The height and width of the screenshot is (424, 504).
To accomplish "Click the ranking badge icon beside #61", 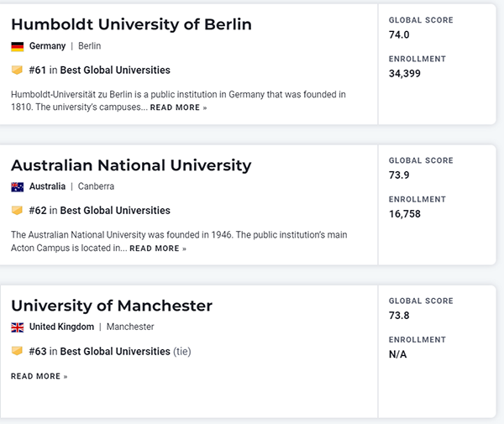I will click(17, 71).
